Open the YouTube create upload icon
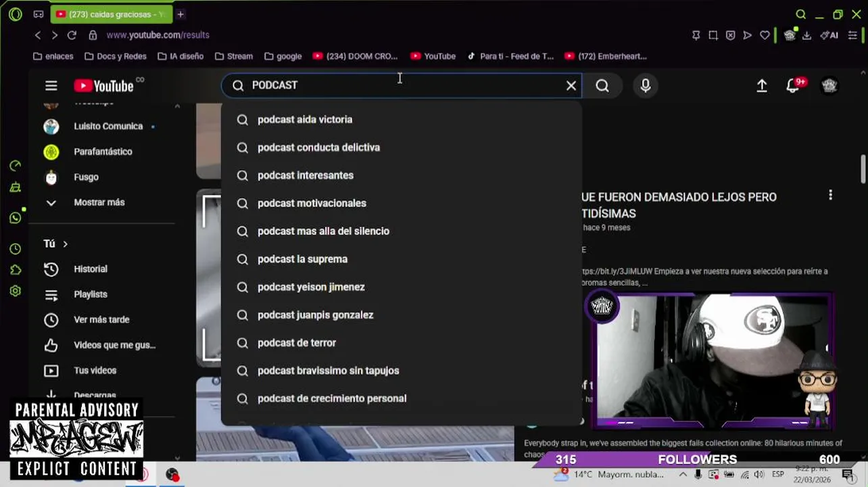This screenshot has width=868, height=487. coord(762,85)
